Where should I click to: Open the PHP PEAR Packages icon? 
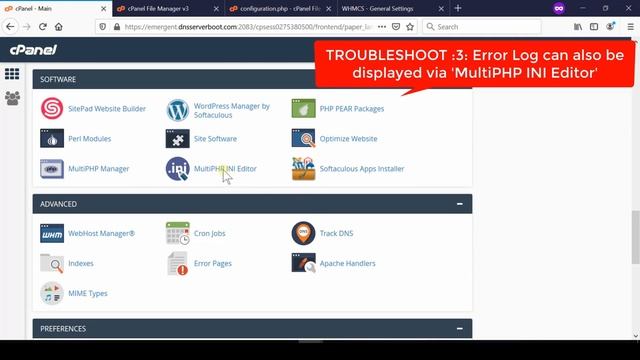[303, 109]
